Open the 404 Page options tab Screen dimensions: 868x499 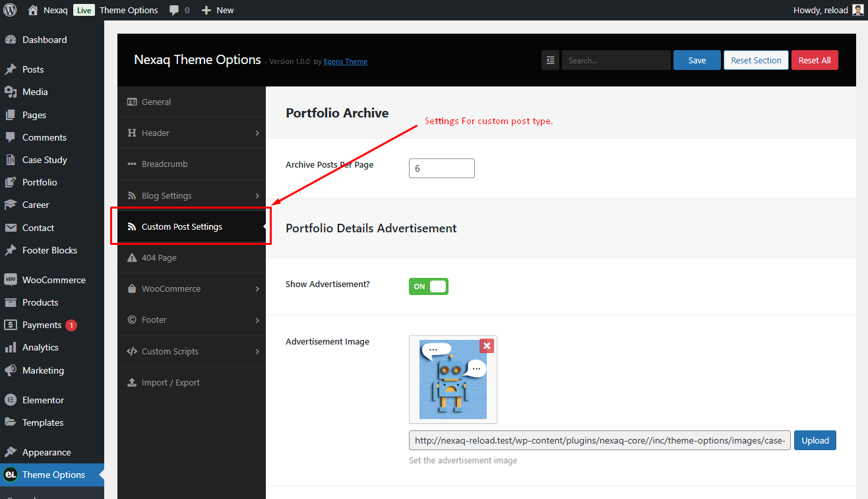pyautogui.click(x=191, y=257)
